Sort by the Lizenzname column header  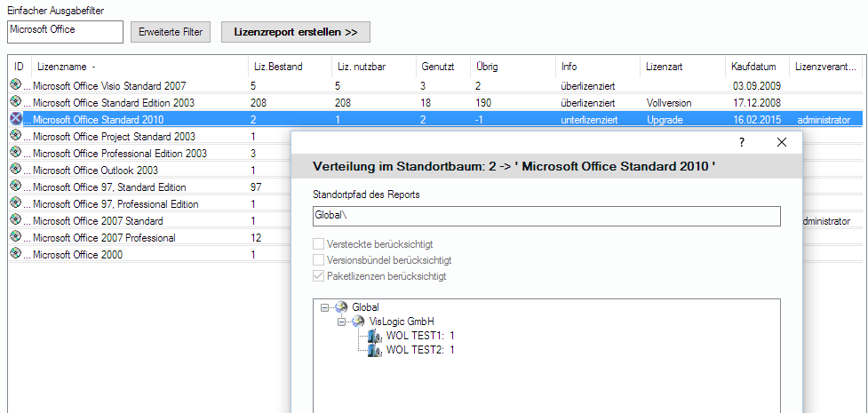(x=139, y=67)
